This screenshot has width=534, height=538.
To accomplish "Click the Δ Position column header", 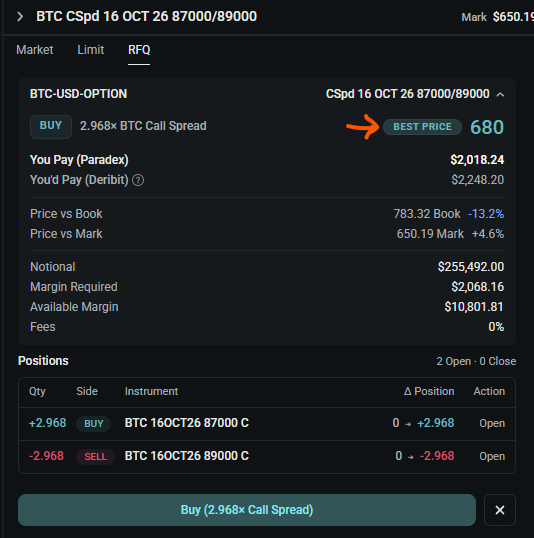I will 429,391.
